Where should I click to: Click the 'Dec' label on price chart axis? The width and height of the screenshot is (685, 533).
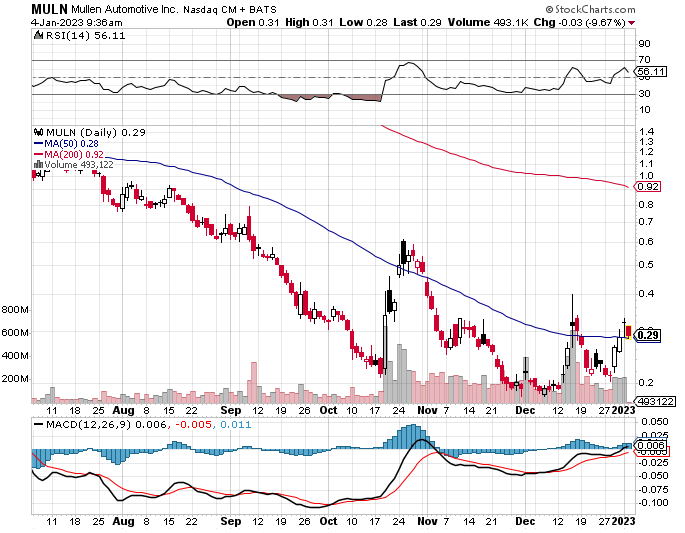pyautogui.click(x=525, y=410)
